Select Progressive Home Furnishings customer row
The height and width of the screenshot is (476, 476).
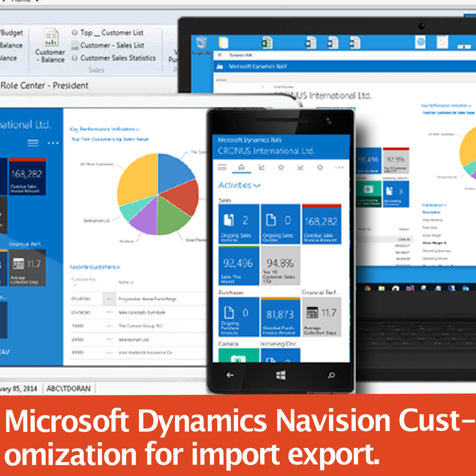point(138,299)
